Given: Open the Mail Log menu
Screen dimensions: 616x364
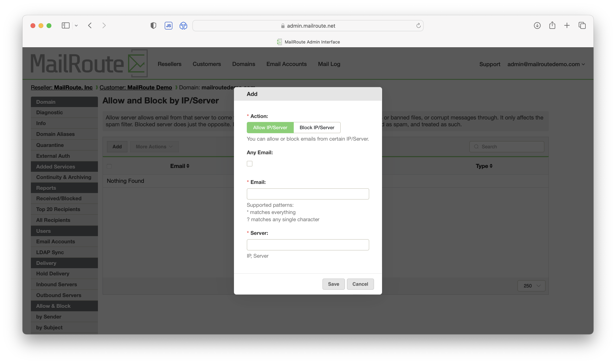Looking at the screenshot, I should (329, 64).
